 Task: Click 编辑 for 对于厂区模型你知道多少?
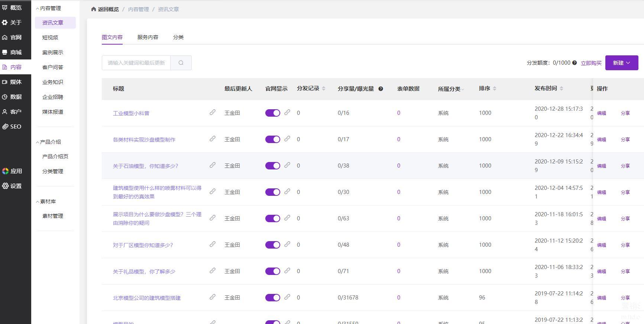point(602,245)
